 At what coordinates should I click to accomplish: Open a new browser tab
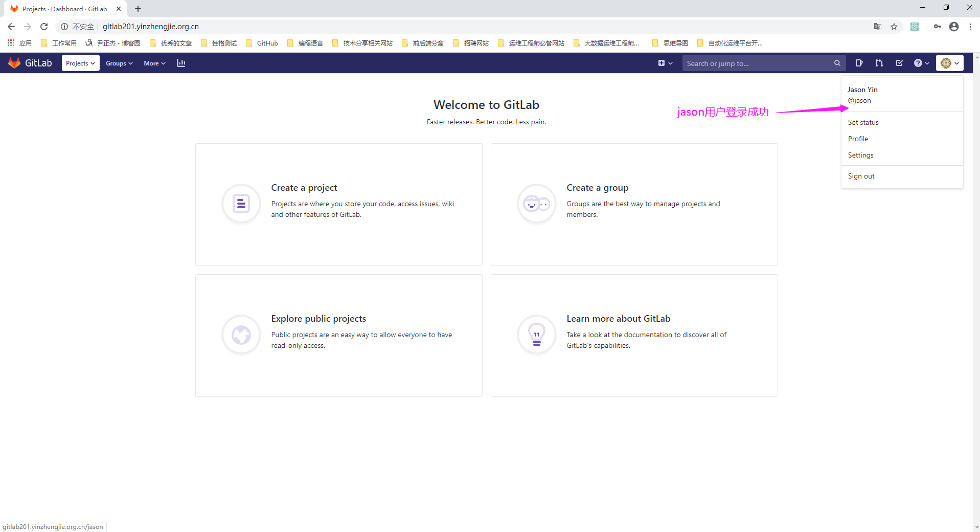(x=138, y=9)
